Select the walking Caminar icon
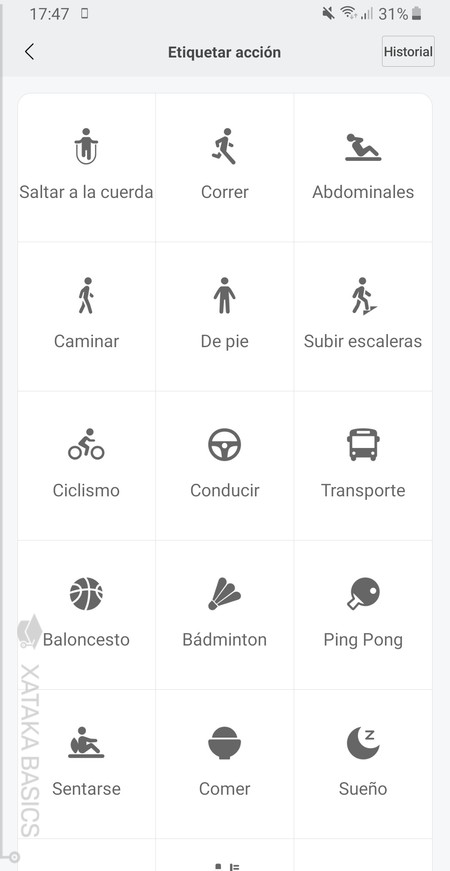The height and width of the screenshot is (871, 450). (x=86, y=296)
